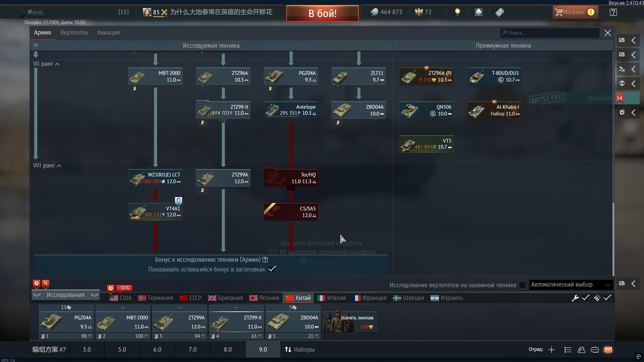This screenshot has width=644, height=362.
Task: Click the clock booster icon above Исследования
Action: point(37,284)
